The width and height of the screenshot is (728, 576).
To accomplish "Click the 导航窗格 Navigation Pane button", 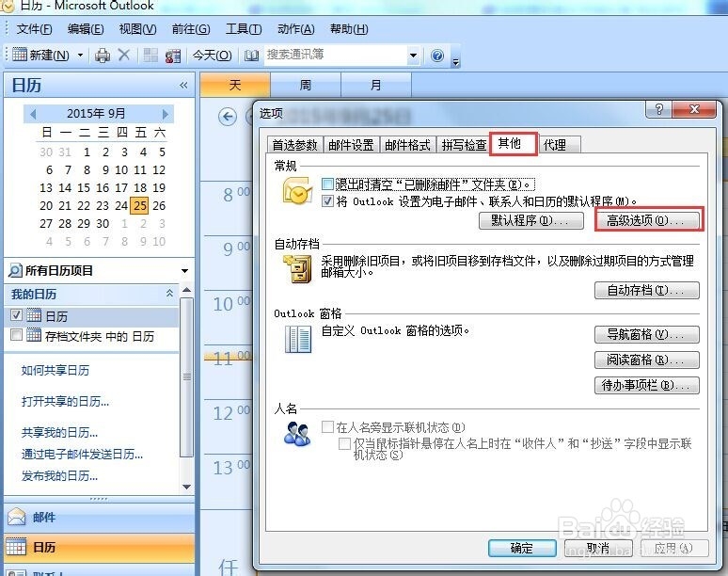I will point(647,334).
